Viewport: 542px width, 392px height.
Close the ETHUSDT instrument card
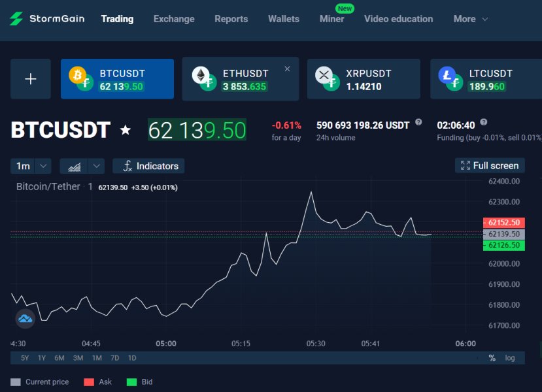pyautogui.click(x=287, y=69)
